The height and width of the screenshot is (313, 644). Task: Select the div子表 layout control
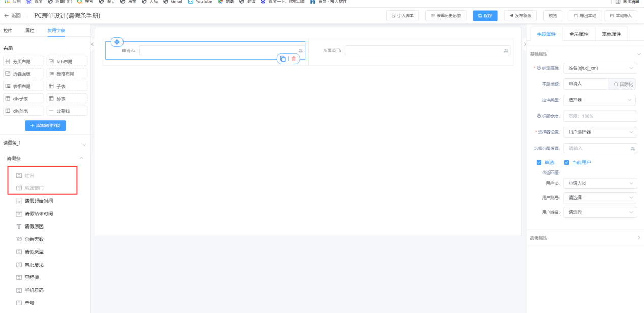click(24, 98)
